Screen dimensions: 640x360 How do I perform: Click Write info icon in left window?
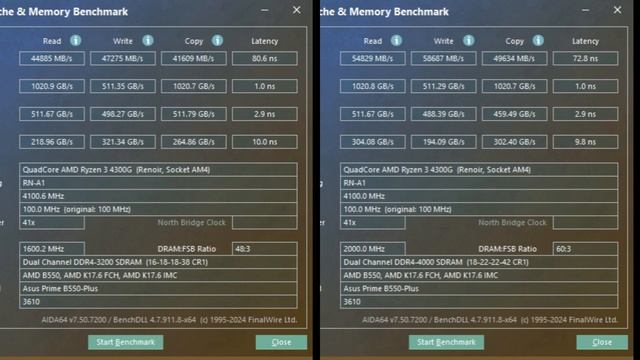tap(148, 40)
